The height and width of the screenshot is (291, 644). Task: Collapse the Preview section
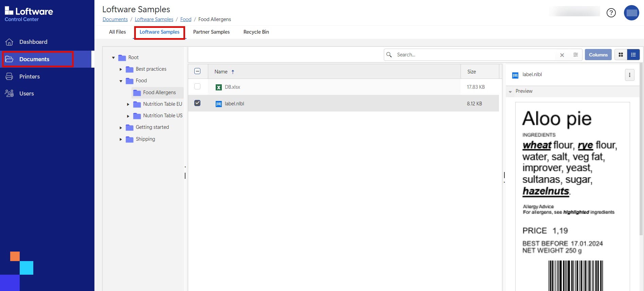pos(510,91)
